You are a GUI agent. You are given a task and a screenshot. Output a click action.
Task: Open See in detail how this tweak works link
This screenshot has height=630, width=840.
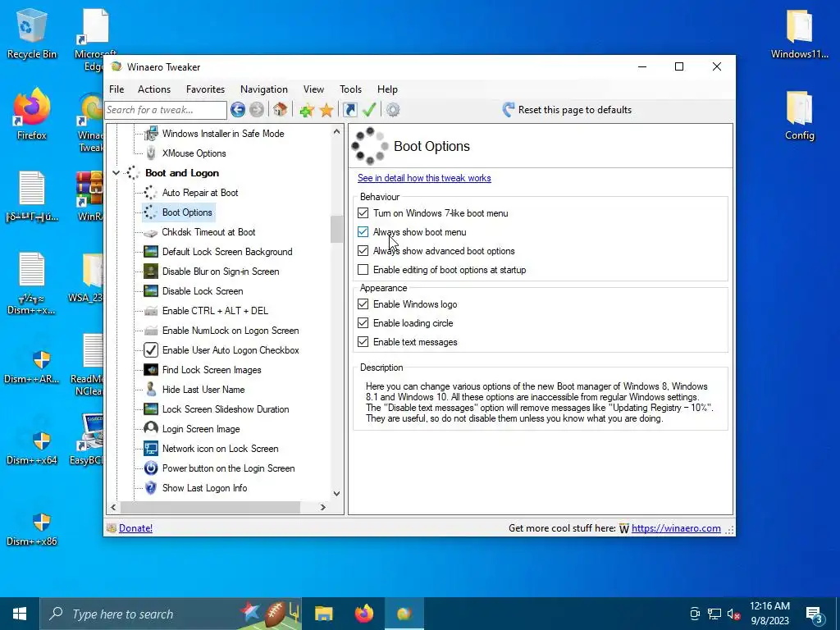point(424,178)
